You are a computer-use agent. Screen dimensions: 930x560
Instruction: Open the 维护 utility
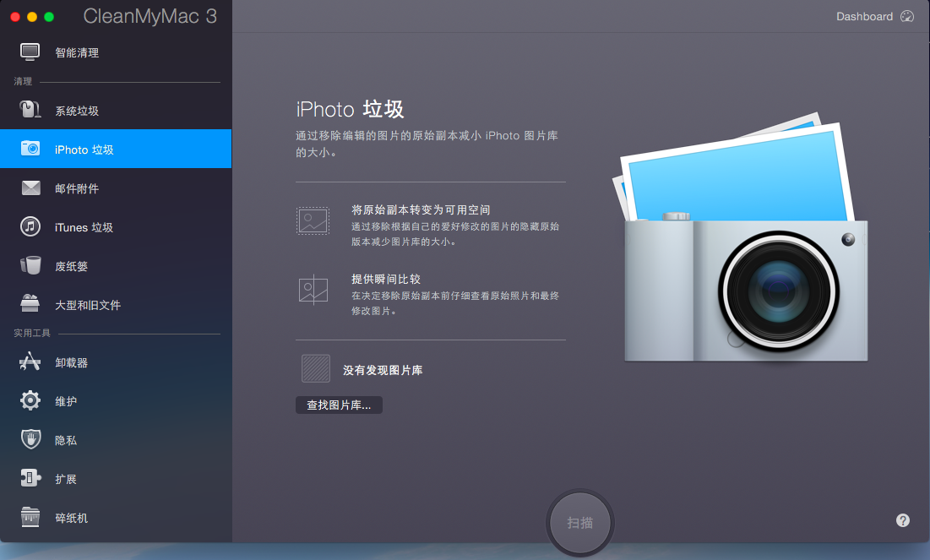[x=116, y=401]
